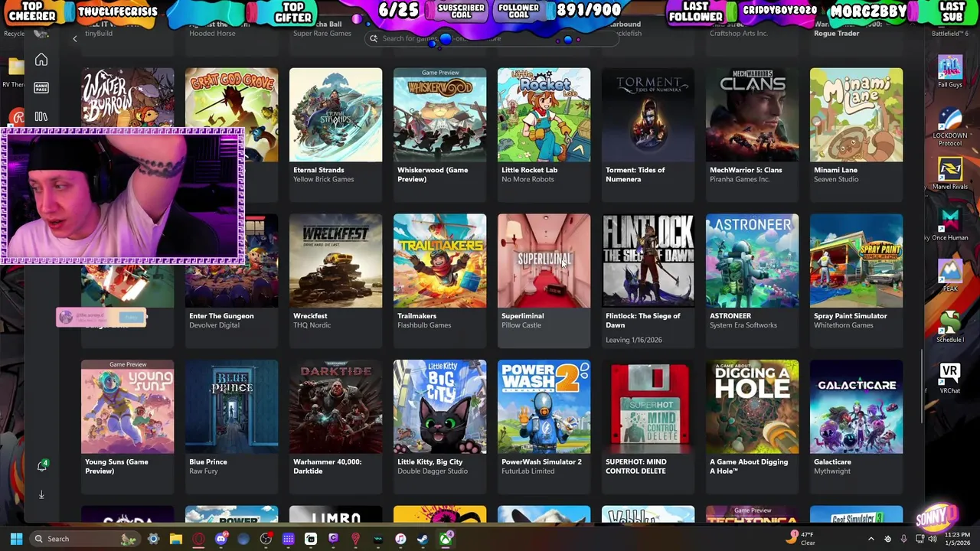Open the Wreckfest game cover
Screen dimensions: 980x551
point(335,261)
